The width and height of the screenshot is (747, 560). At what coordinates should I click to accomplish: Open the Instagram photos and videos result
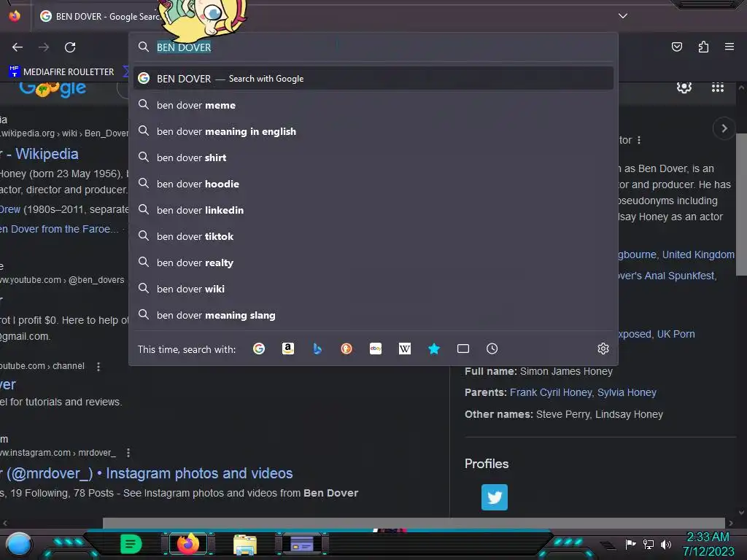tap(146, 473)
